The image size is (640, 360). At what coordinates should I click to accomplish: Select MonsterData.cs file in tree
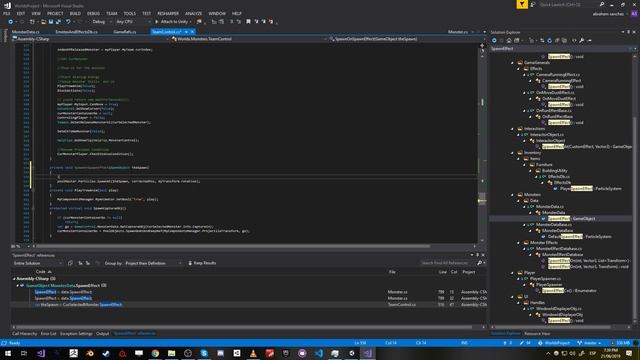[x=549, y=207]
